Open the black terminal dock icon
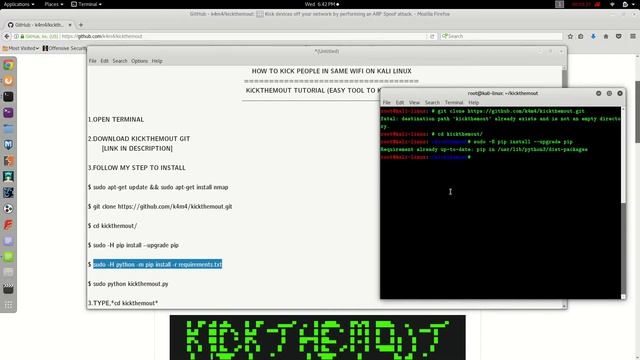The height and width of the screenshot is (360, 640). pyautogui.click(x=8, y=97)
